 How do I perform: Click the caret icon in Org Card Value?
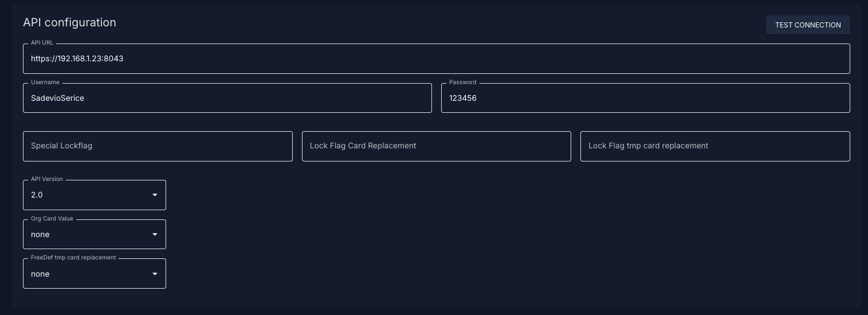(x=155, y=235)
